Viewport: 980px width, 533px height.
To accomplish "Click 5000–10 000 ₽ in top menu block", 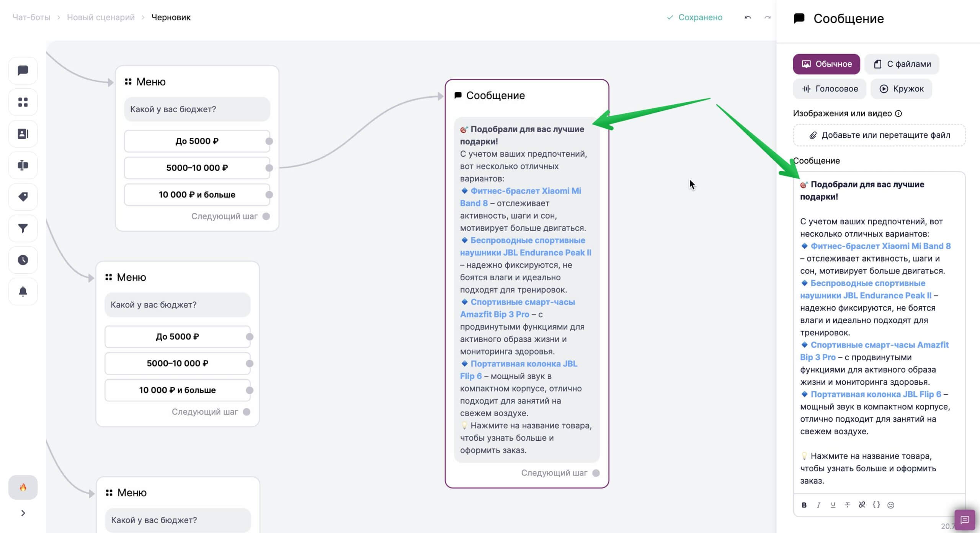I will (x=197, y=168).
